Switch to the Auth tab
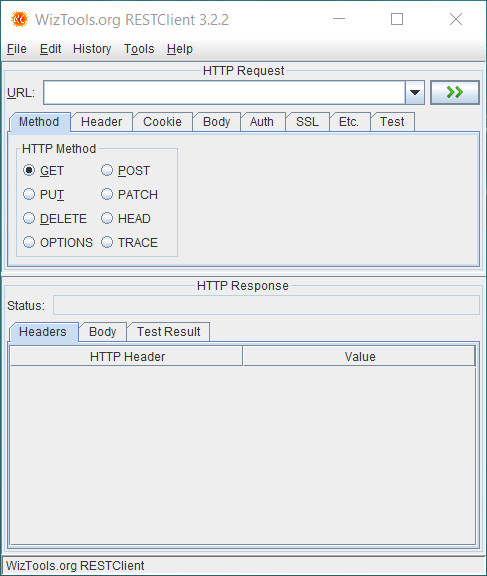Image resolution: width=487 pixels, height=576 pixels. click(x=262, y=122)
